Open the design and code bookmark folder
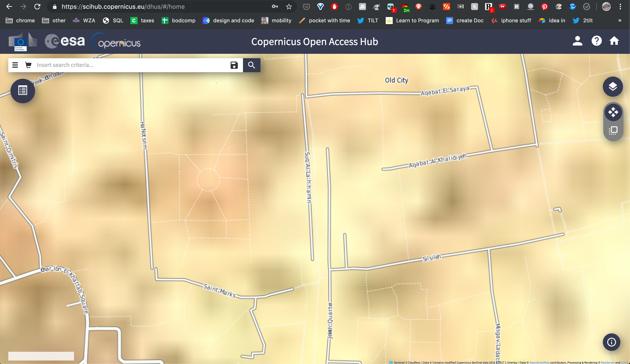The height and width of the screenshot is (364, 630). [229, 21]
